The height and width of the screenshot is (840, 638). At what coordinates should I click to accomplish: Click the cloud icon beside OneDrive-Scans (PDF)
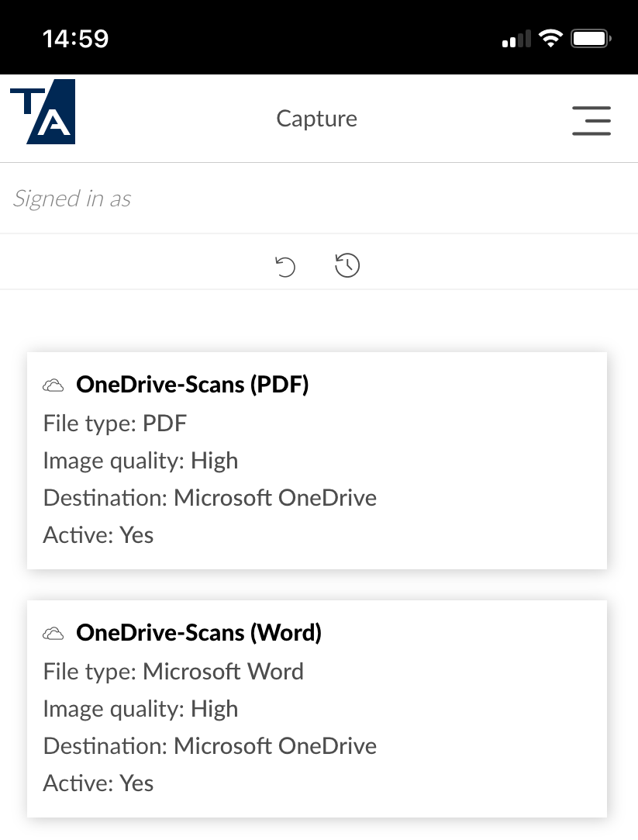click(x=53, y=384)
